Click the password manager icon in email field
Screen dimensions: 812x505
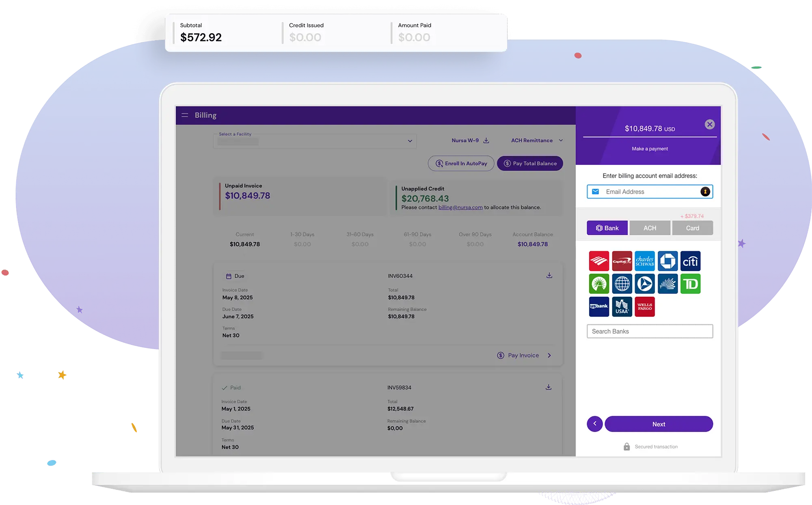pos(705,192)
